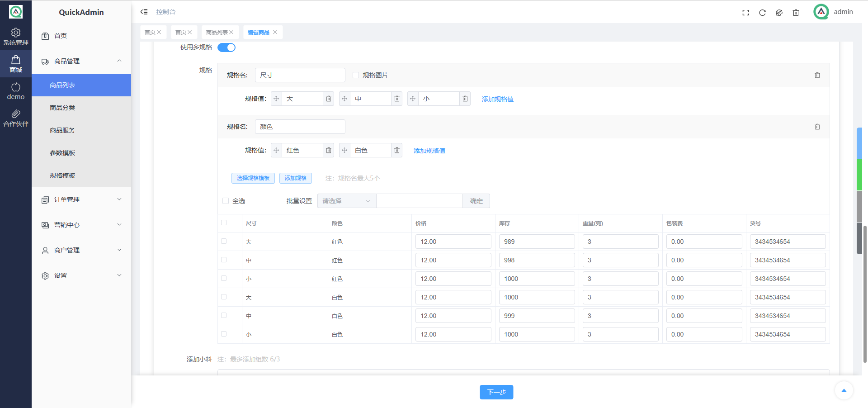Delete the 尺寸 specification with trash icon
Viewport: 868px width, 408px height.
point(817,75)
